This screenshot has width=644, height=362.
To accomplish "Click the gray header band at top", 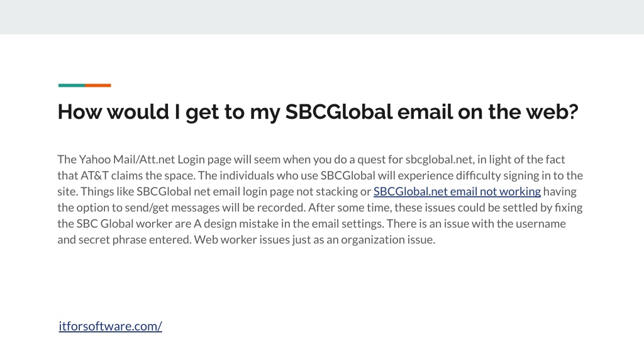I will [x=322, y=17].
